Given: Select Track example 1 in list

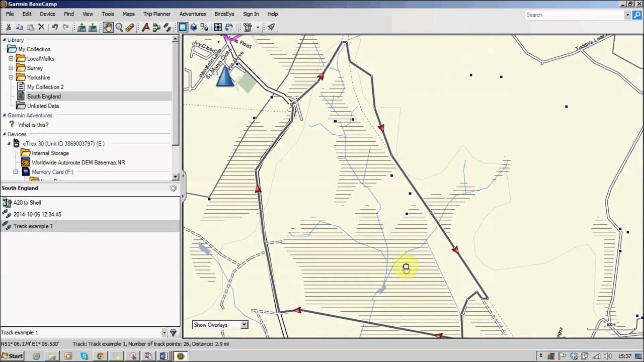Looking at the screenshot, I should [33, 226].
